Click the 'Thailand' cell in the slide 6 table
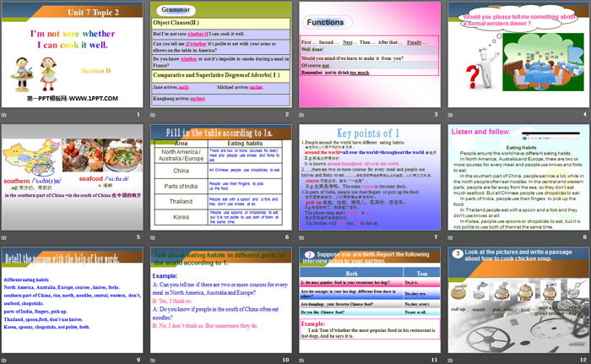This screenshot has height=364, width=591. pos(181,202)
